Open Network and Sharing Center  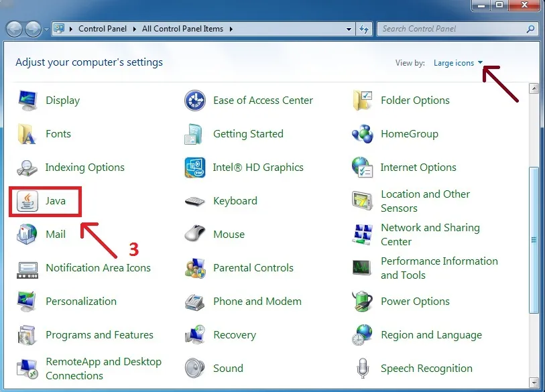(430, 234)
